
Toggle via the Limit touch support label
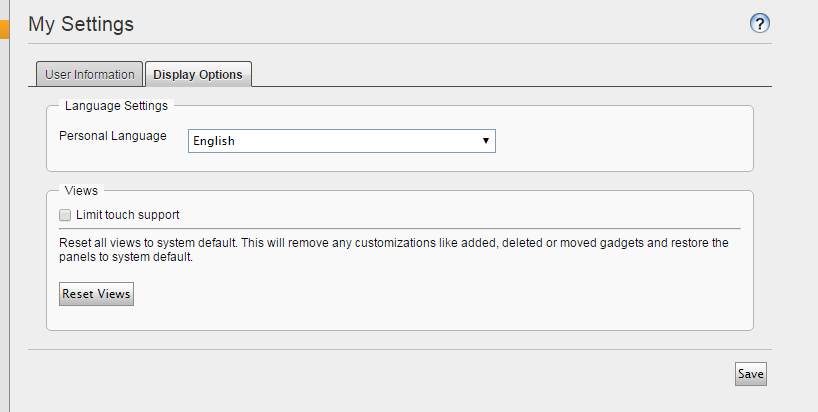(128, 215)
